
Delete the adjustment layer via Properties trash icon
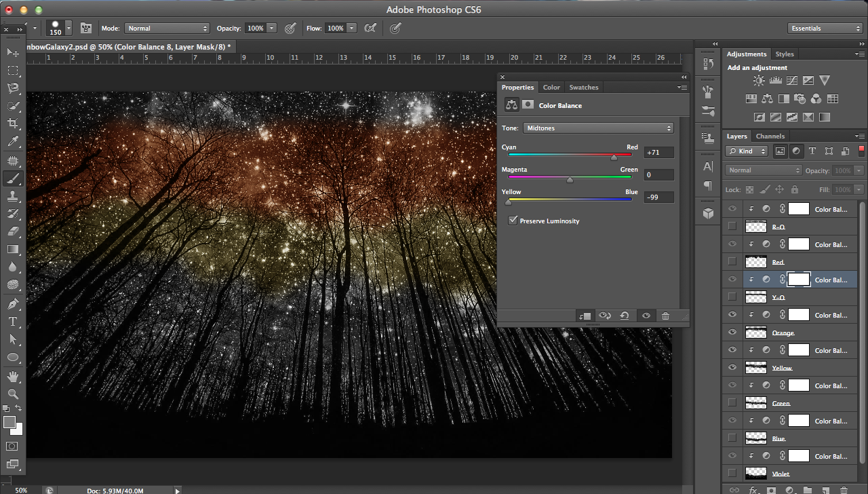[x=665, y=316]
